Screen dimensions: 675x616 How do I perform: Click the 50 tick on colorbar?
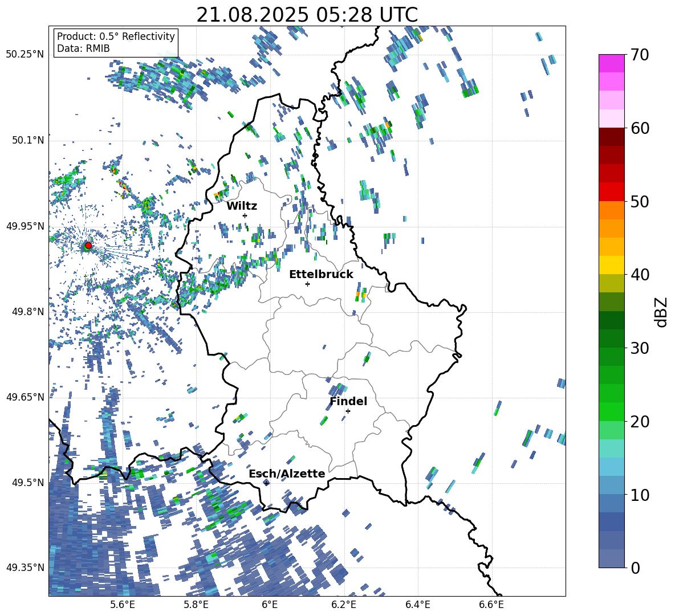(640, 202)
